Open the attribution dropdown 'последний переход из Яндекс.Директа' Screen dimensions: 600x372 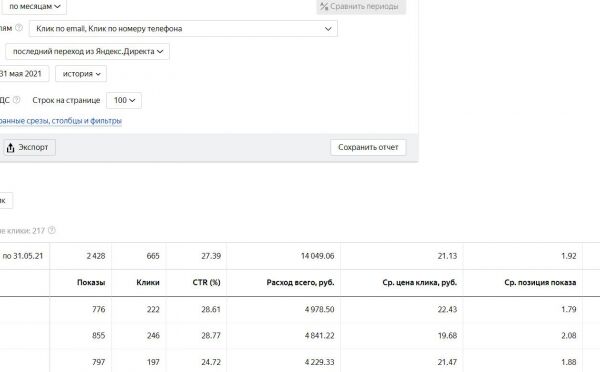[x=87, y=51]
